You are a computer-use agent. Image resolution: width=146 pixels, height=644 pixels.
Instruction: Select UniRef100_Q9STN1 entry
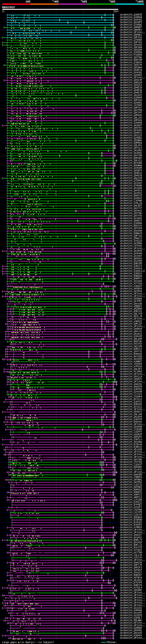(131, 58)
